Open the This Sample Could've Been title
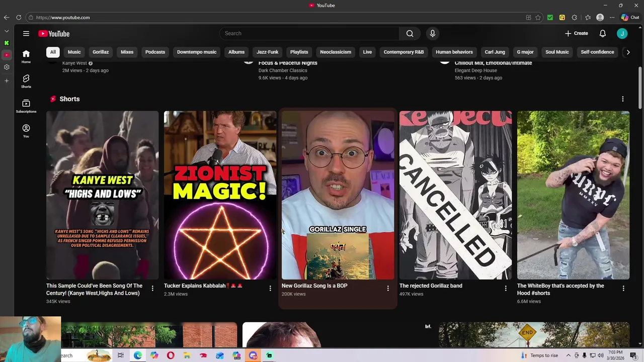 coord(94,290)
